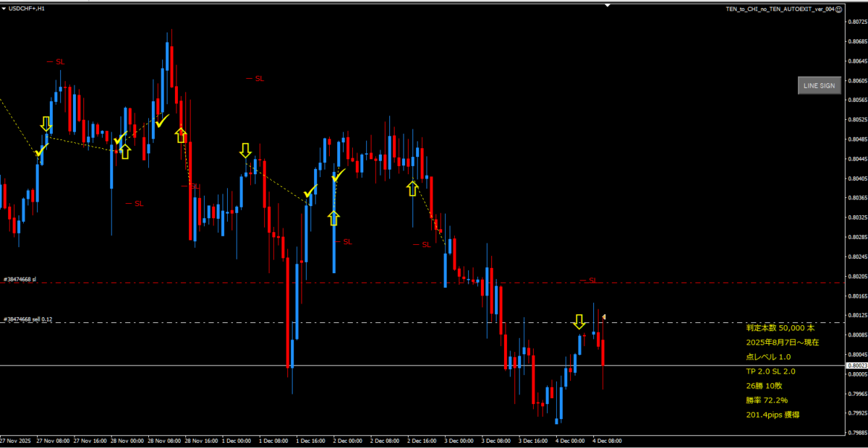Click the LINE SIGN button
The width and height of the screenshot is (868, 448).
[x=820, y=85]
